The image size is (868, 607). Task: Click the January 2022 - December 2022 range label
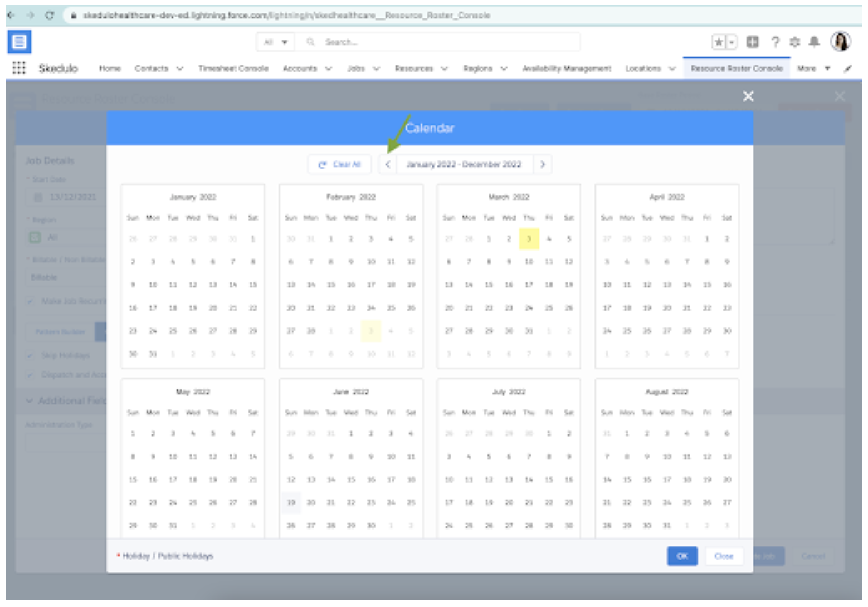[464, 165]
